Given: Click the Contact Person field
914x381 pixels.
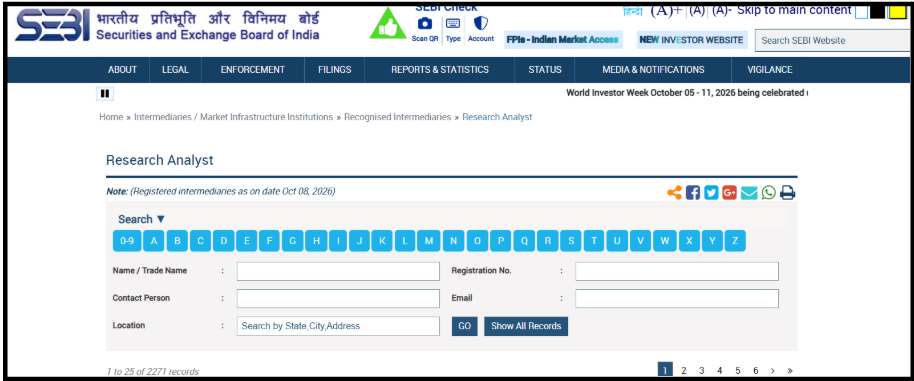Looking at the screenshot, I should pyautogui.click(x=338, y=298).
